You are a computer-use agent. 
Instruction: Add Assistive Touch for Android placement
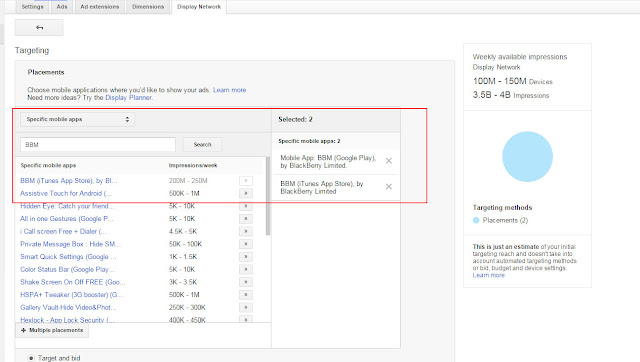tap(246, 193)
